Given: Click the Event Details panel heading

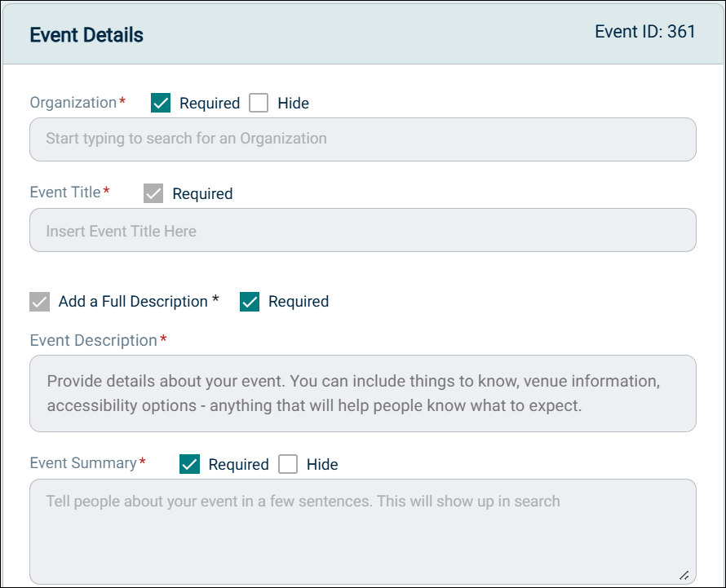Looking at the screenshot, I should coord(86,35).
